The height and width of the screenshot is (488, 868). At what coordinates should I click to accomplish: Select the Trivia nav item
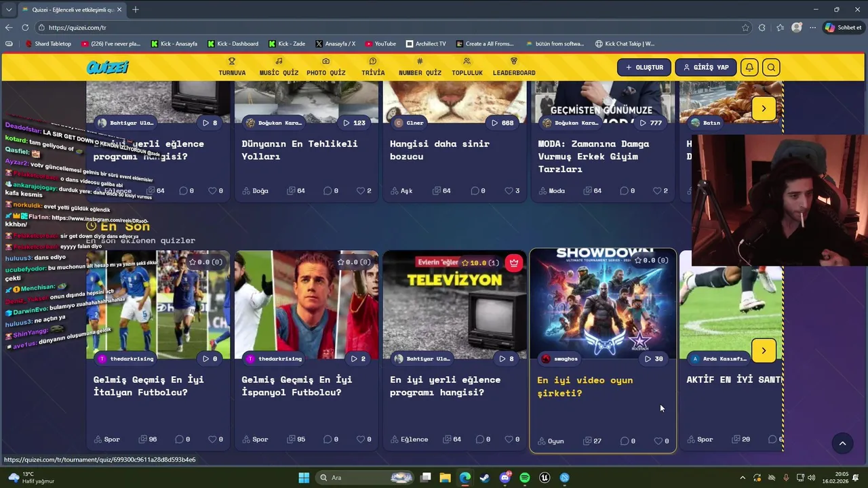coord(373,67)
